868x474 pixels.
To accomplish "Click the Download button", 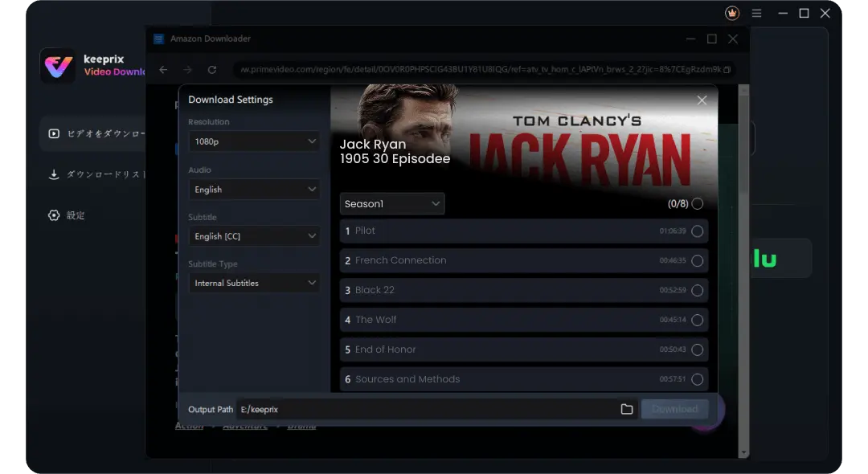I will (675, 410).
